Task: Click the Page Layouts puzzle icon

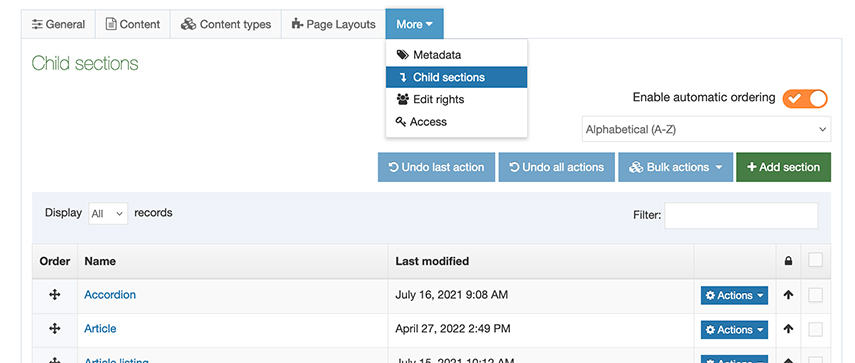Action: click(x=297, y=24)
